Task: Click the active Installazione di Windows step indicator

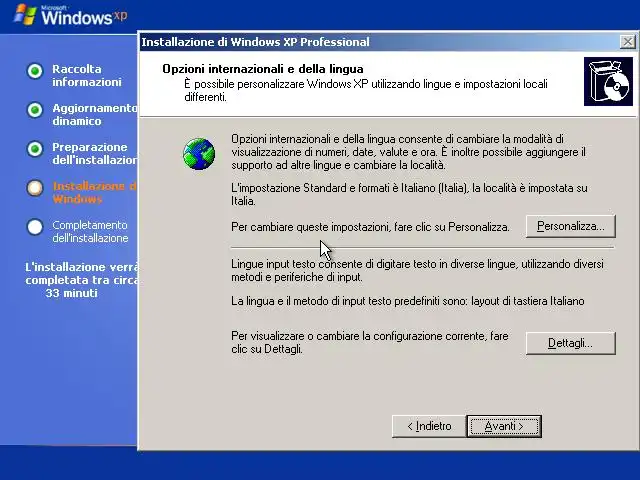Action: point(35,188)
